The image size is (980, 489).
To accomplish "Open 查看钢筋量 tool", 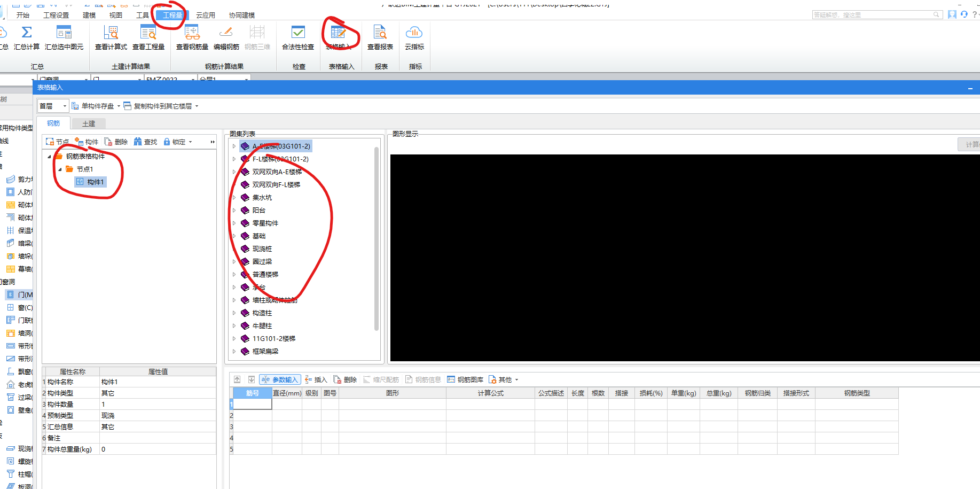I will pyautogui.click(x=192, y=37).
